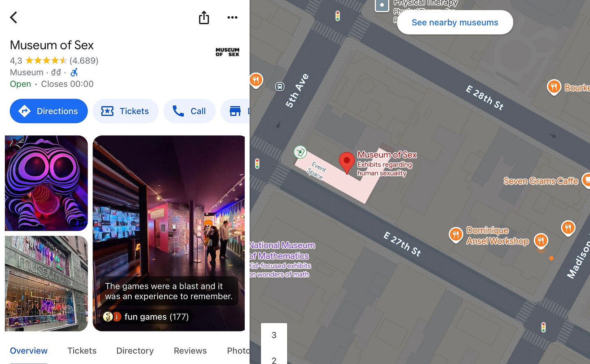The width and height of the screenshot is (590, 364).
Task: Tap the wheelchair accessibility icon
Action: pos(74,73)
